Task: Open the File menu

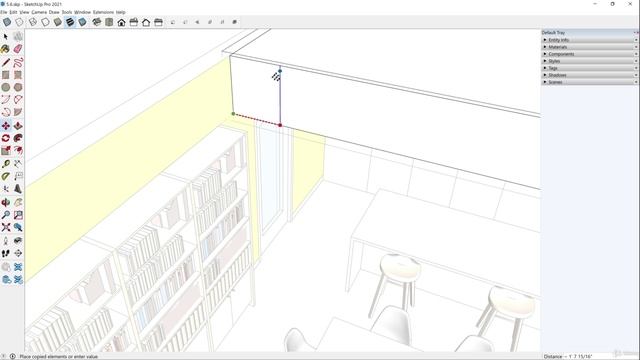Action: click(4, 12)
